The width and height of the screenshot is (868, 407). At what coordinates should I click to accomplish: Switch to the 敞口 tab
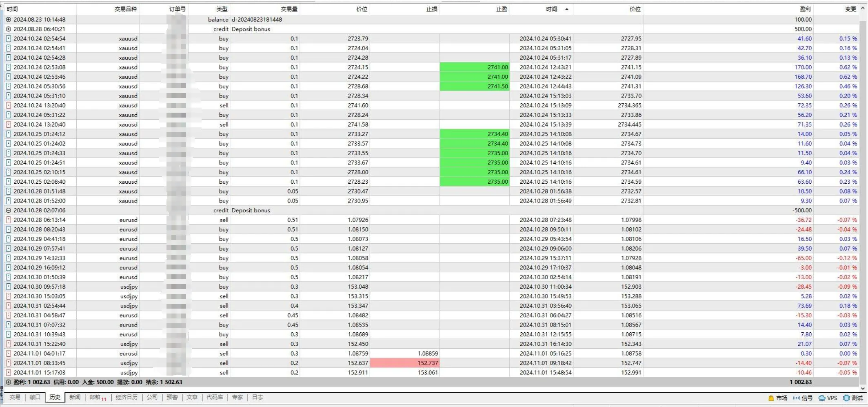(x=35, y=397)
